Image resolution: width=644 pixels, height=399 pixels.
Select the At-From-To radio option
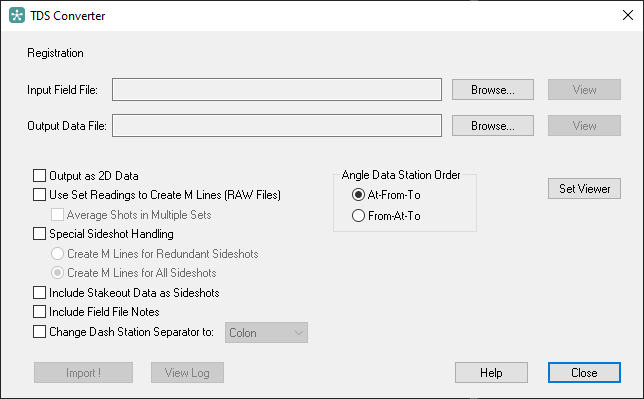[359, 195]
